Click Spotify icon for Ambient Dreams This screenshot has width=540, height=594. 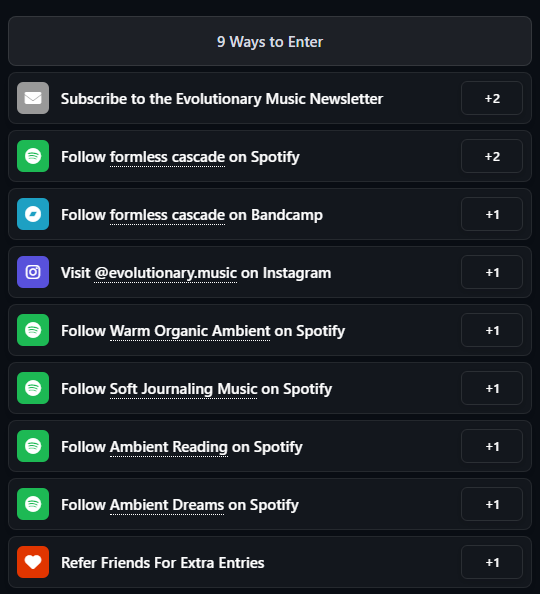tap(33, 504)
